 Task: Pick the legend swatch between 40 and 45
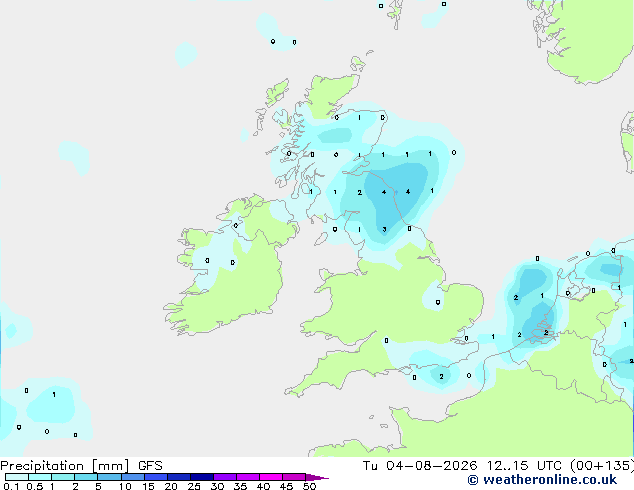271,477
